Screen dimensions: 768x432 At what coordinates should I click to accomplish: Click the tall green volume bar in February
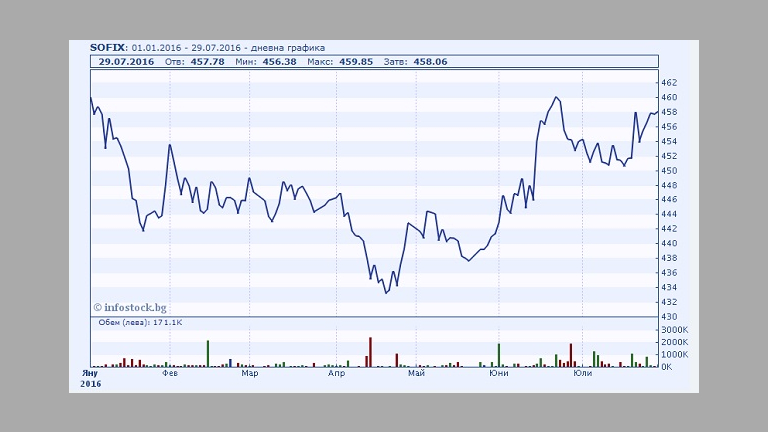pyautogui.click(x=208, y=354)
